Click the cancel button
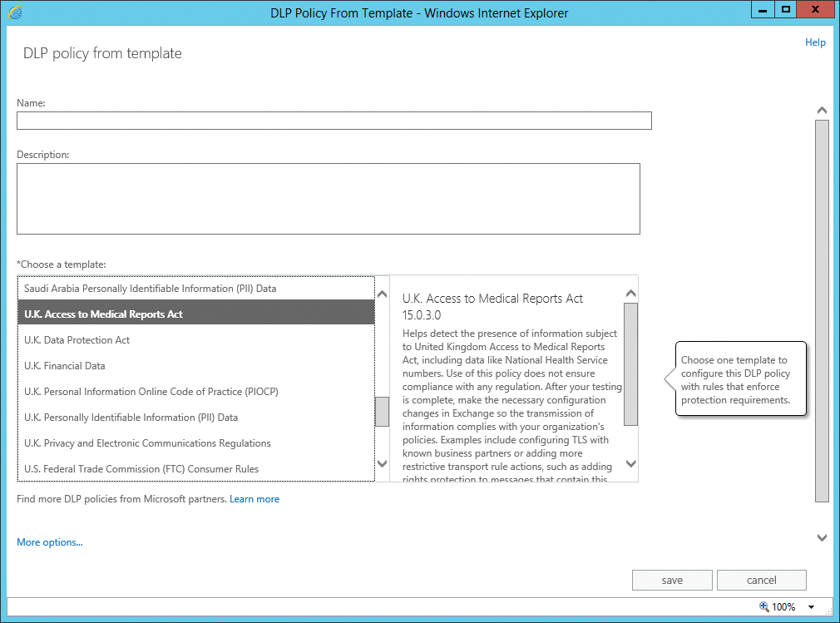 [761, 580]
